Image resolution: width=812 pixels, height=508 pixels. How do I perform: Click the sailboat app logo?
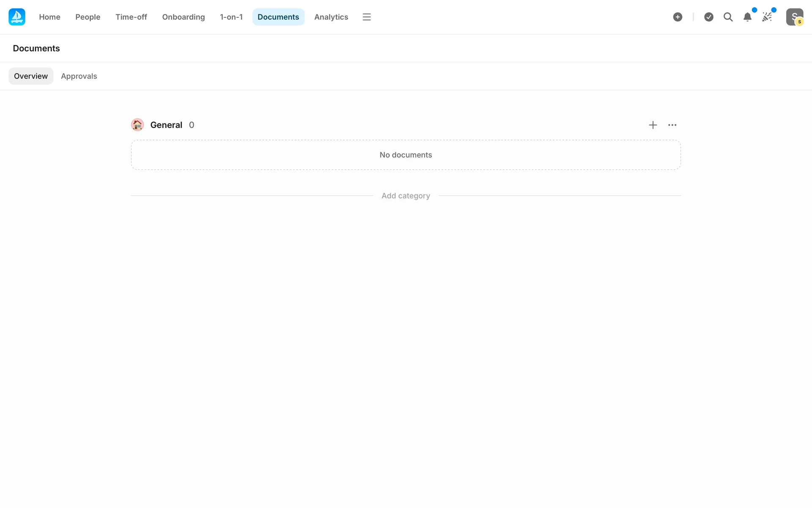(x=17, y=17)
